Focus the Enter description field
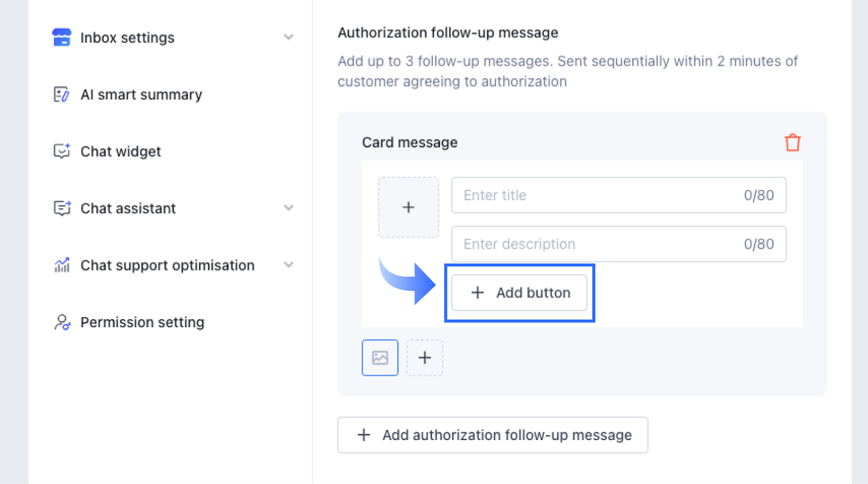The height and width of the screenshot is (484, 868). 597,244
